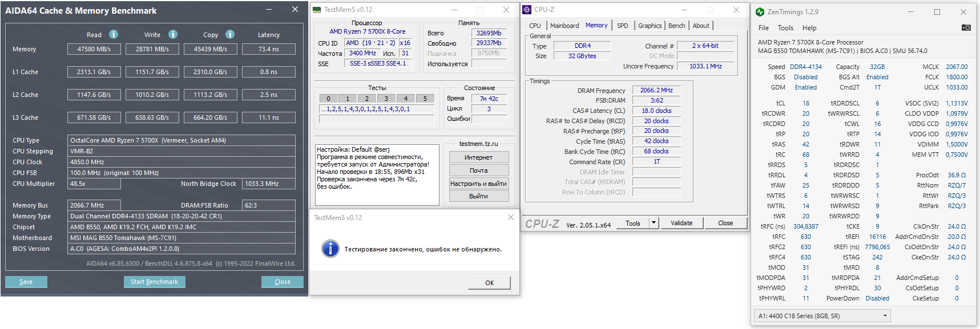This screenshot has height=329, width=980.
Task: Click the Memory Latency value 73.4 ns
Action: coord(269,49)
